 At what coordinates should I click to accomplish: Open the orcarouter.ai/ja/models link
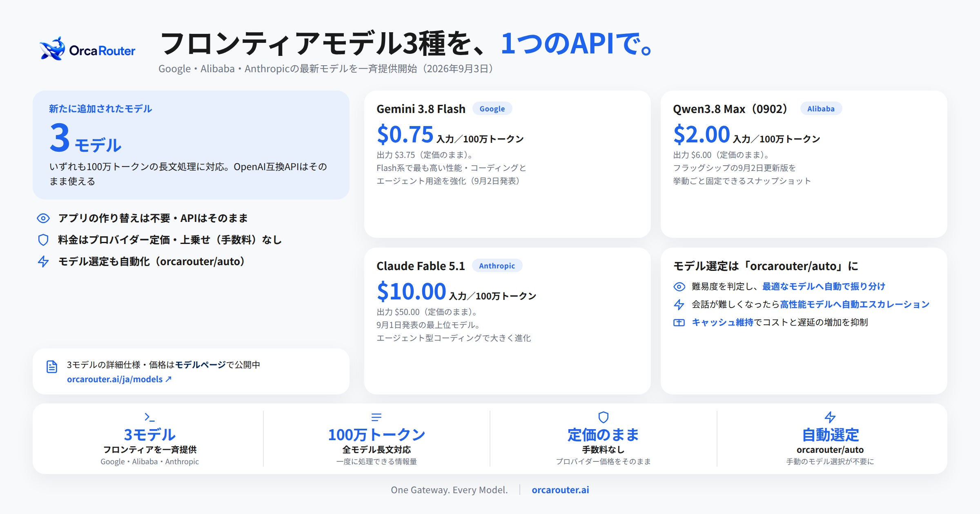119,379
